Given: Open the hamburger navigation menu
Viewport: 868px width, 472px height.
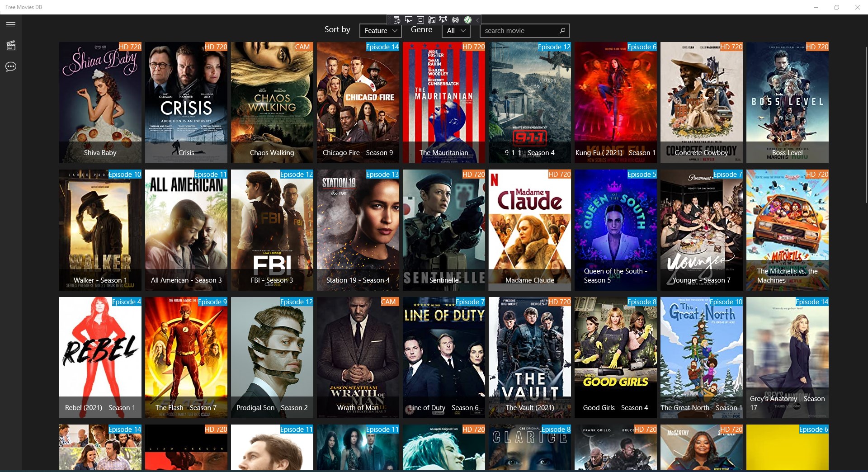Looking at the screenshot, I should 11,24.
